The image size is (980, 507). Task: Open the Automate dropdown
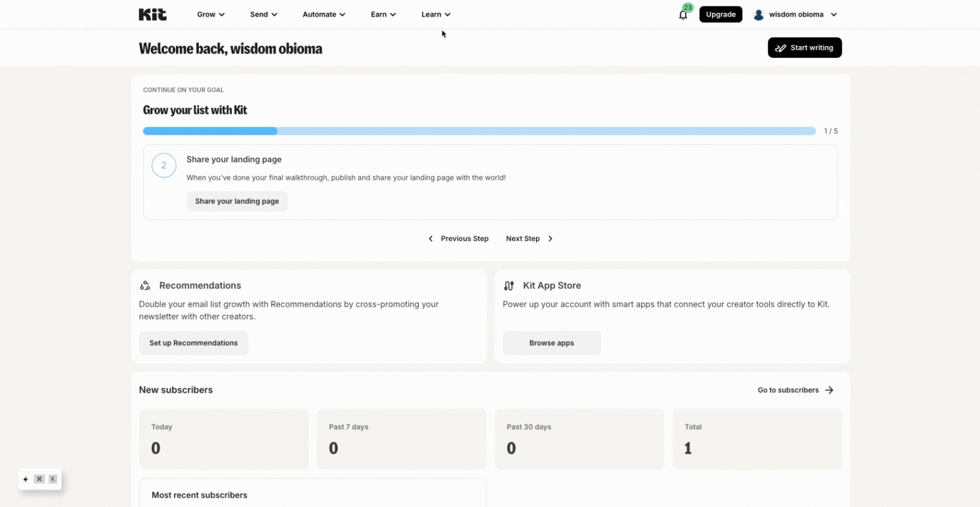pyautogui.click(x=323, y=14)
